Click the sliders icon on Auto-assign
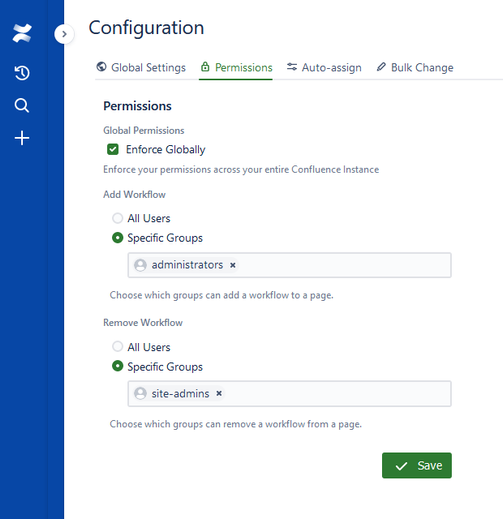The height and width of the screenshot is (519, 503). pos(292,67)
